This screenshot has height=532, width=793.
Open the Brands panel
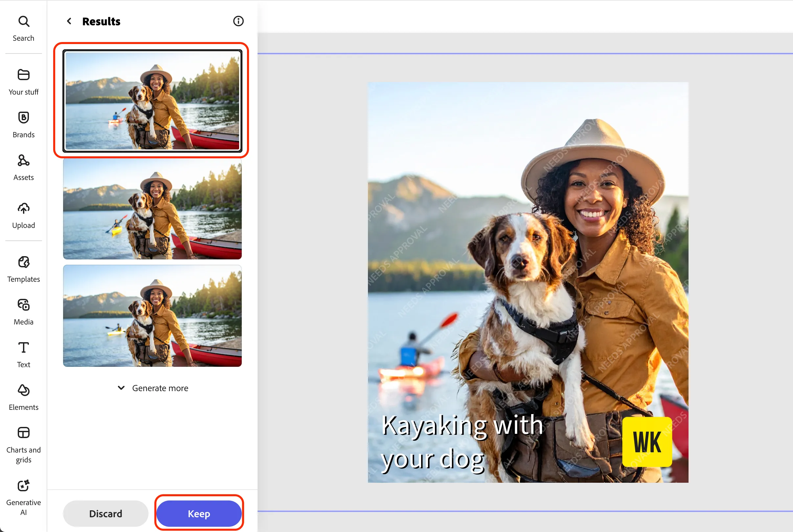[23, 125]
